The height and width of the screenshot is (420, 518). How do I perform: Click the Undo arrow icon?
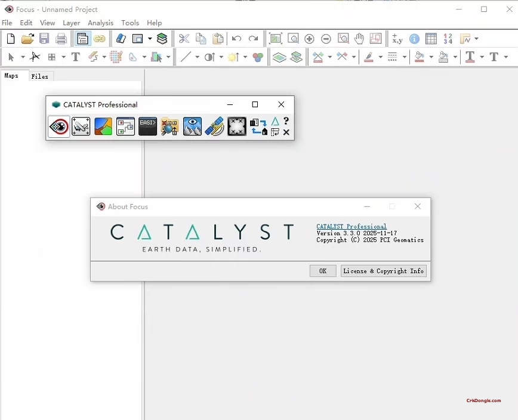point(236,39)
